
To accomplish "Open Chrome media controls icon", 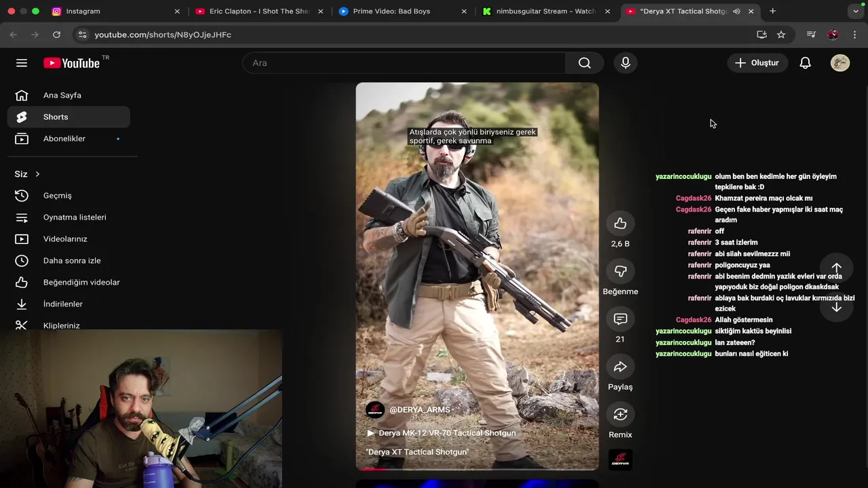I will (811, 35).
